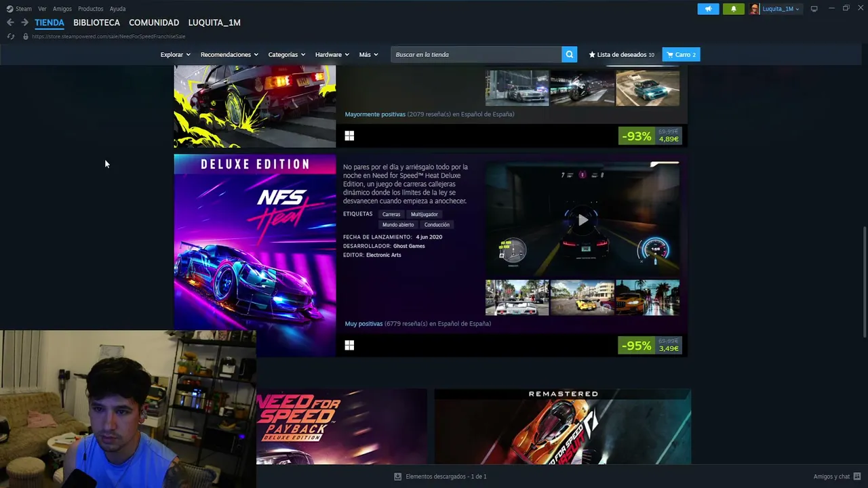This screenshot has height=488, width=868.
Task: Click the NFS Heat description paragraph
Action: point(406,184)
